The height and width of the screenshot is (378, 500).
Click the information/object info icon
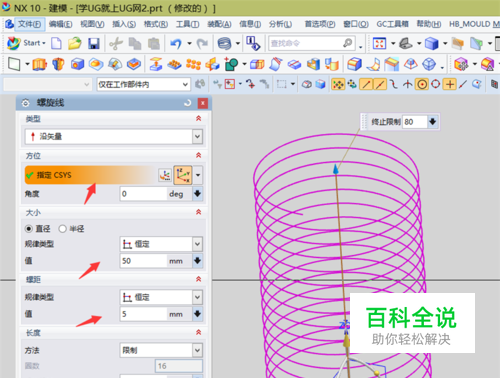point(253,43)
